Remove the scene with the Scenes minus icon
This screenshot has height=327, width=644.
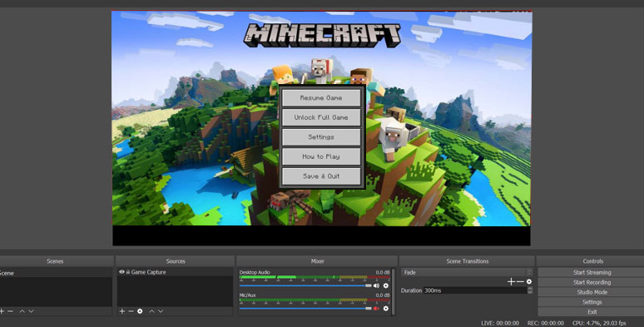point(10,311)
